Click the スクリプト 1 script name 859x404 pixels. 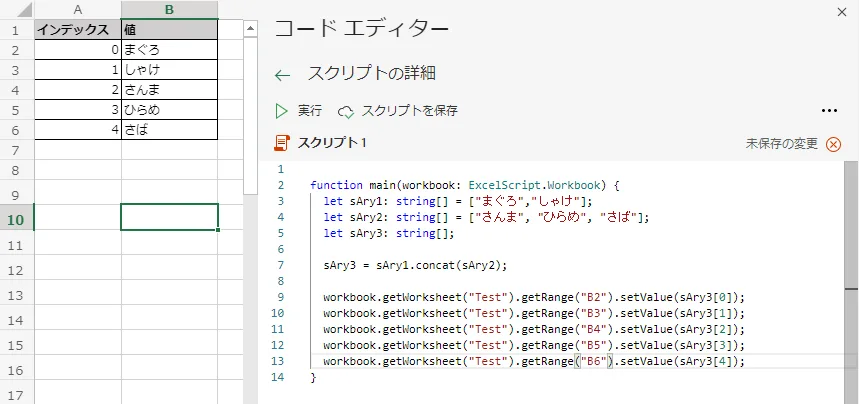pyautogui.click(x=332, y=143)
